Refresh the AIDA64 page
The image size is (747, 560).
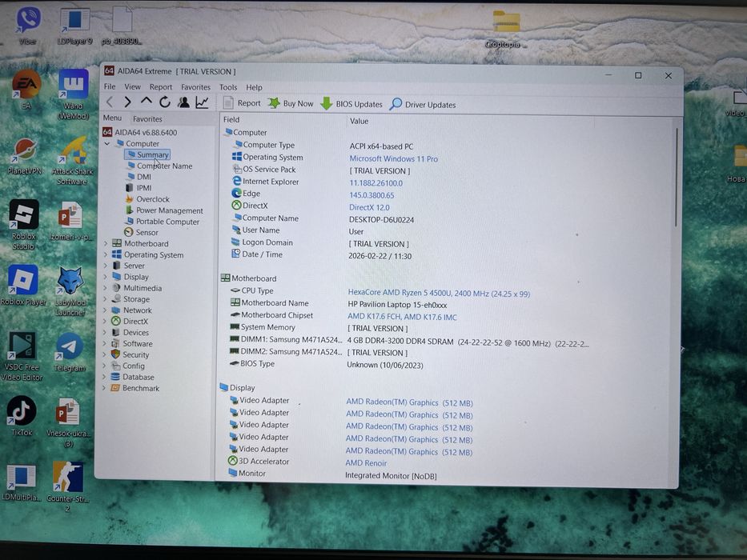pyautogui.click(x=165, y=102)
